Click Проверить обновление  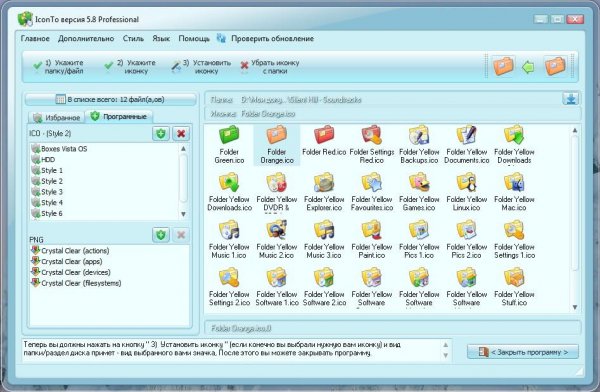pos(265,39)
